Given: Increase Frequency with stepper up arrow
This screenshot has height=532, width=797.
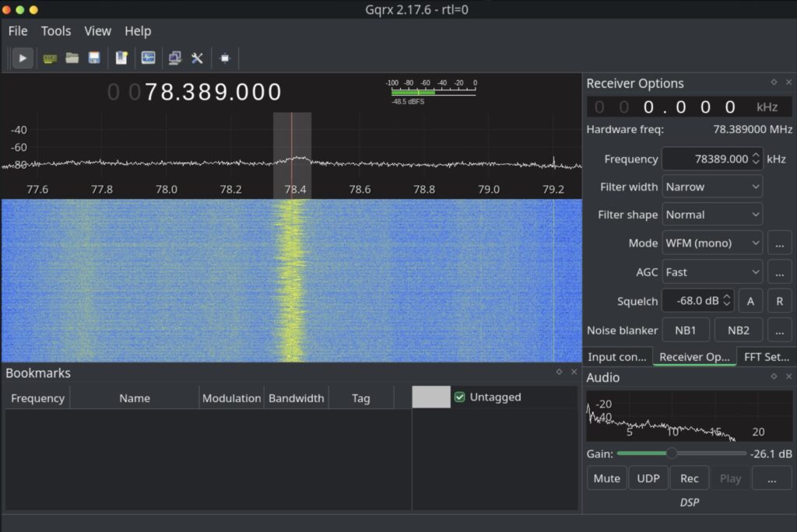Looking at the screenshot, I should 756,155.
